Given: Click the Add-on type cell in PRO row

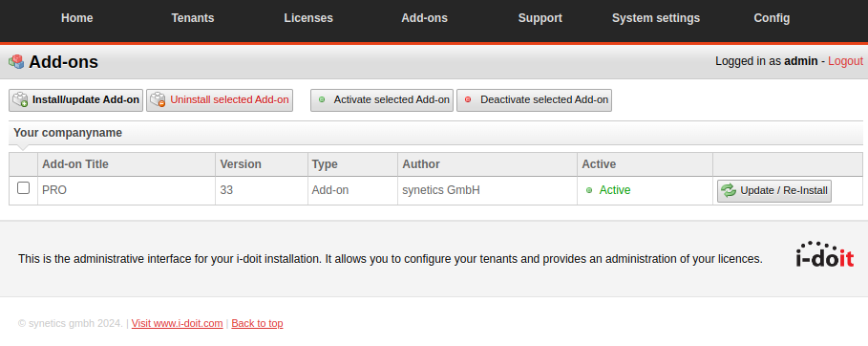Looking at the screenshot, I should click(x=352, y=190).
